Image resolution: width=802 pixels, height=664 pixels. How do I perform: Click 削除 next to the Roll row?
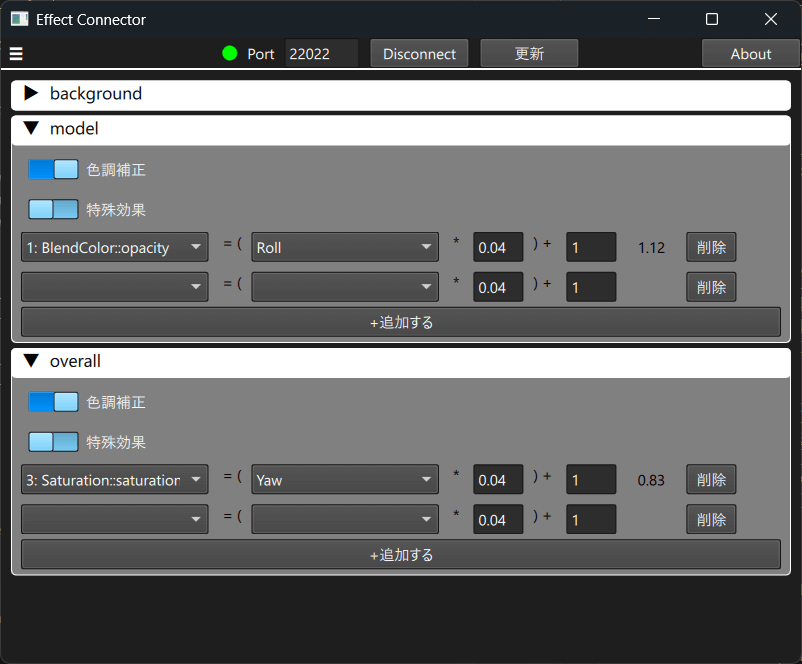[x=711, y=247]
